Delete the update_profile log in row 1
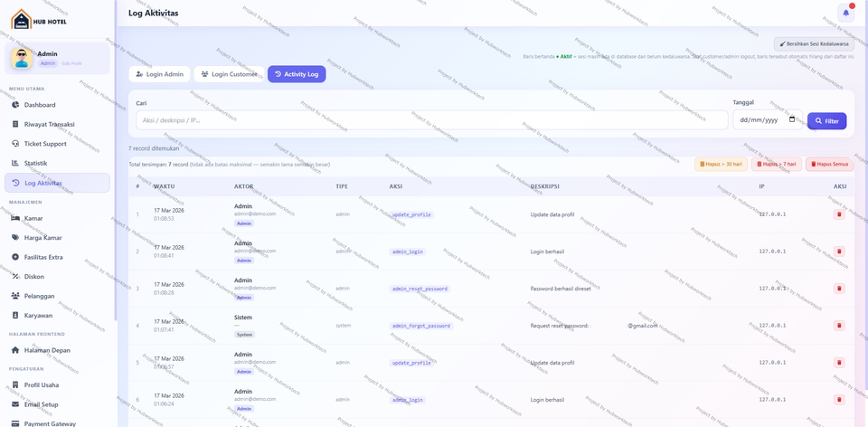The image size is (868, 427). coord(838,214)
